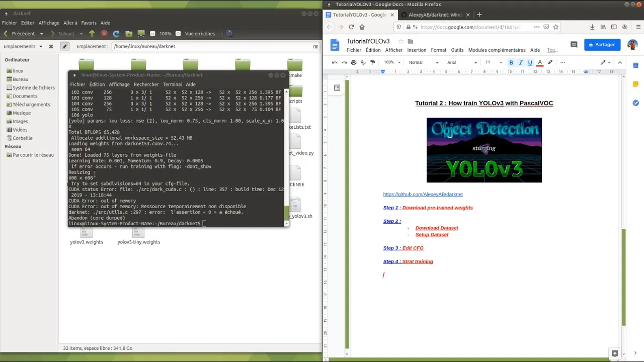Open editing mode pencil dropdown in Docs
The width and height of the screenshot is (644, 362).
605,62
